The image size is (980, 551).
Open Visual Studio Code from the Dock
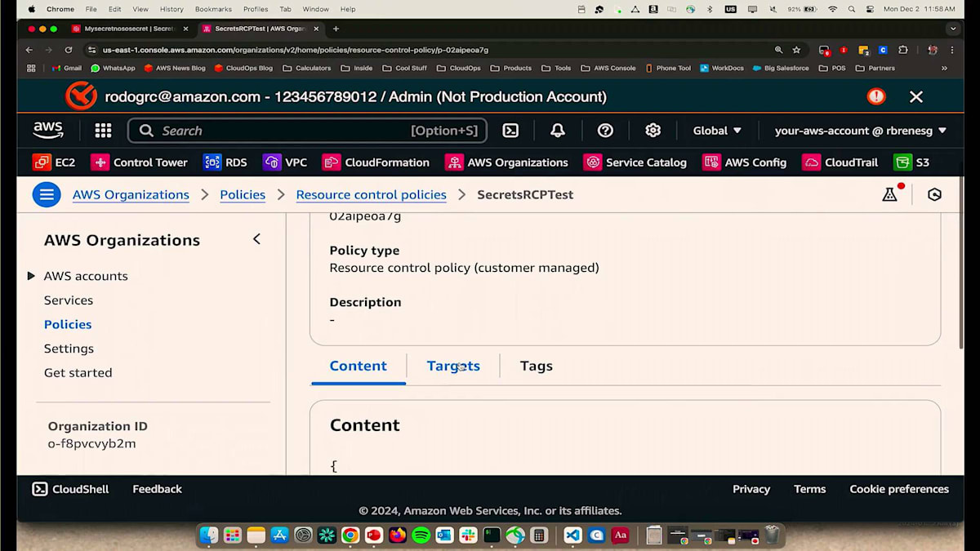[x=572, y=535]
